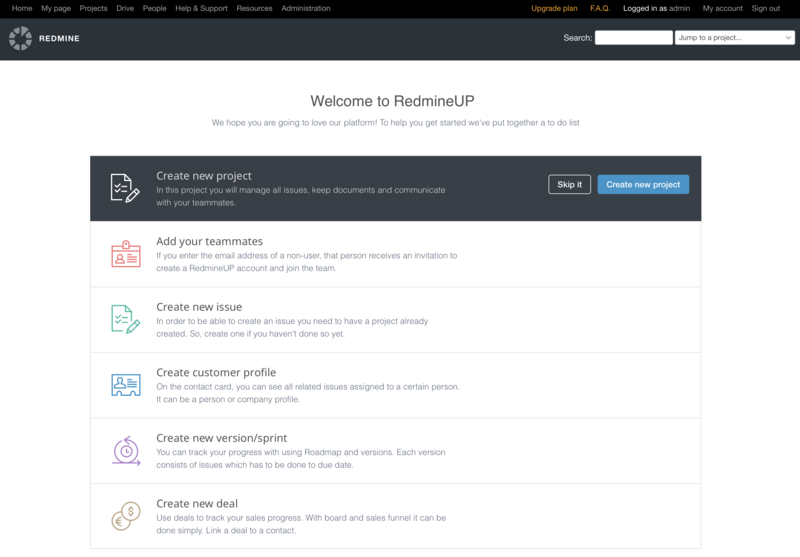Screen dimensions: 800x557
Task: Click the Upgrade plan link
Action: (x=554, y=8)
